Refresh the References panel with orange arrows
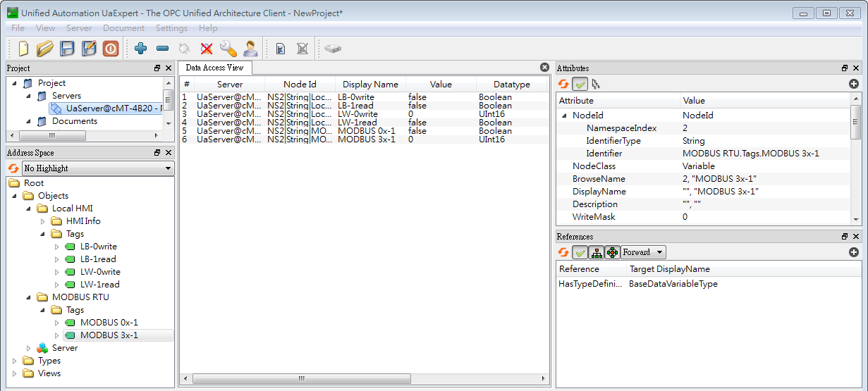The height and width of the screenshot is (391, 868). click(x=563, y=252)
